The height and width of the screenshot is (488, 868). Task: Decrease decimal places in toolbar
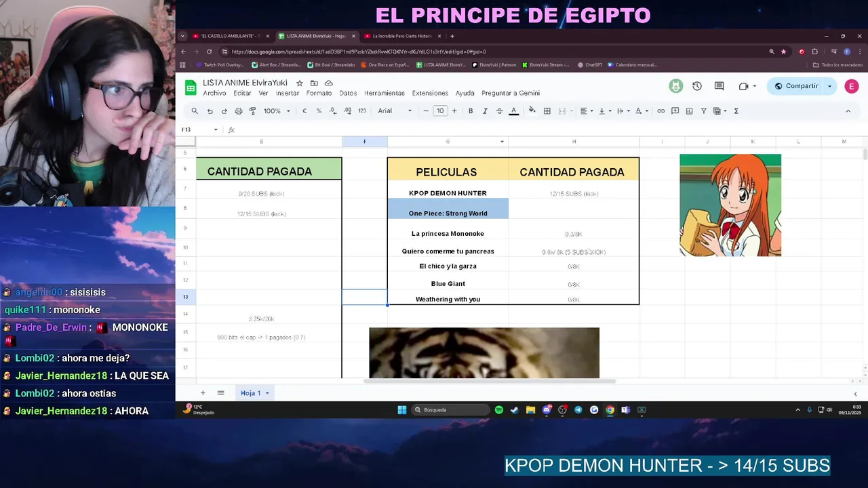[x=333, y=111]
